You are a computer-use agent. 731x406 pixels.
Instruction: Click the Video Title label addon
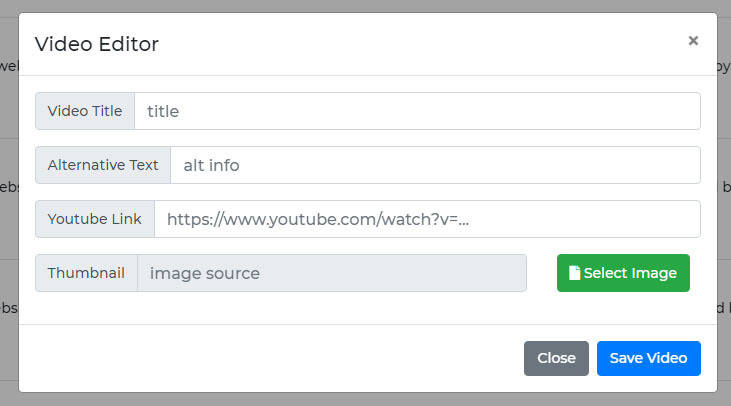85,111
